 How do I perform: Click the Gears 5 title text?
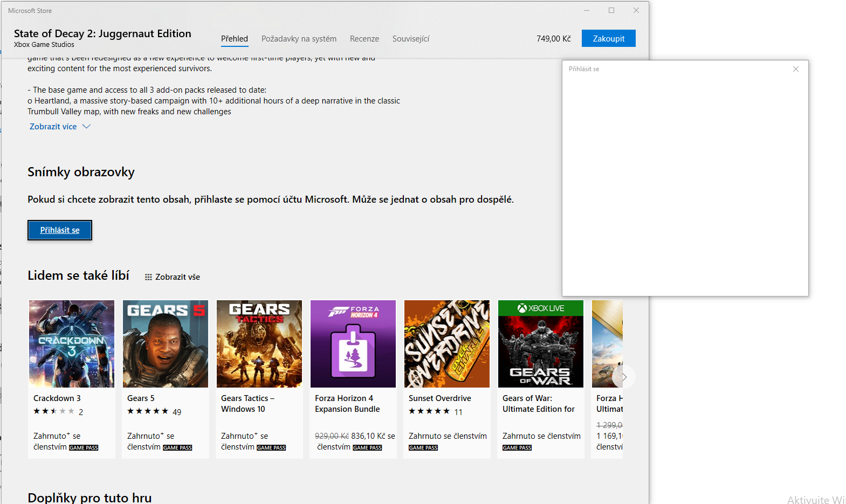click(141, 398)
